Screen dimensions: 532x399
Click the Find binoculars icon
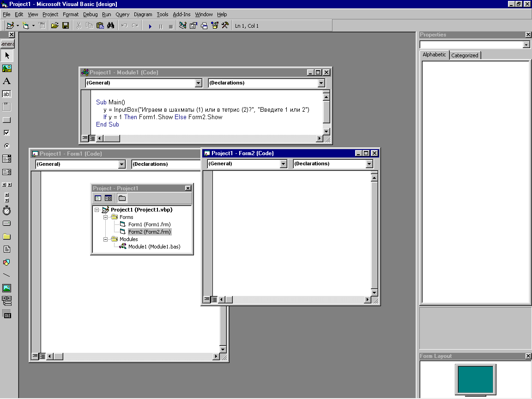pos(111,25)
